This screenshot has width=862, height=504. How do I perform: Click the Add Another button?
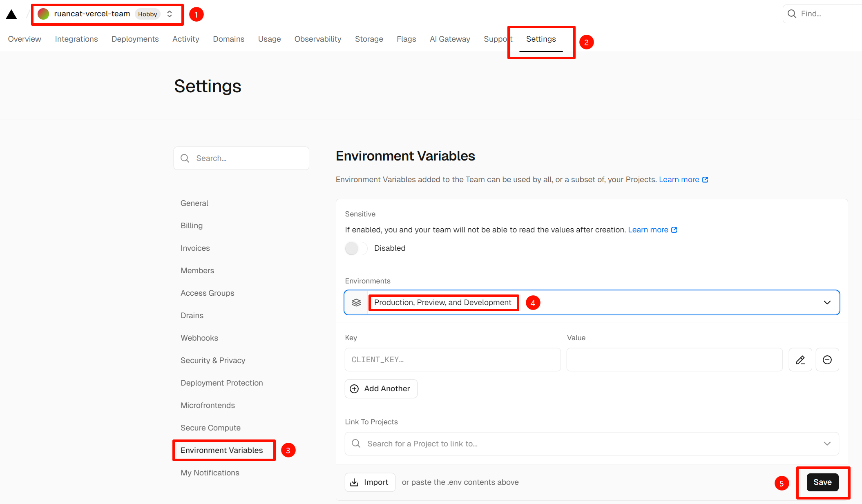381,389
